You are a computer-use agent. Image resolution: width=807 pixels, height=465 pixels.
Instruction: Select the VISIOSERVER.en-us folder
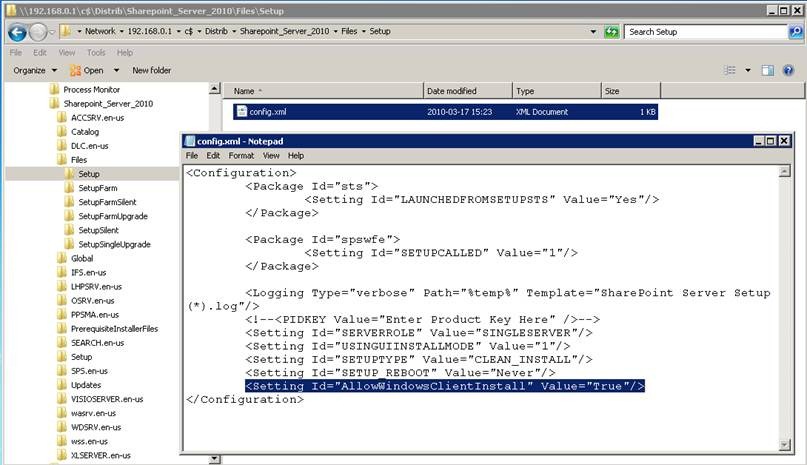point(107,399)
